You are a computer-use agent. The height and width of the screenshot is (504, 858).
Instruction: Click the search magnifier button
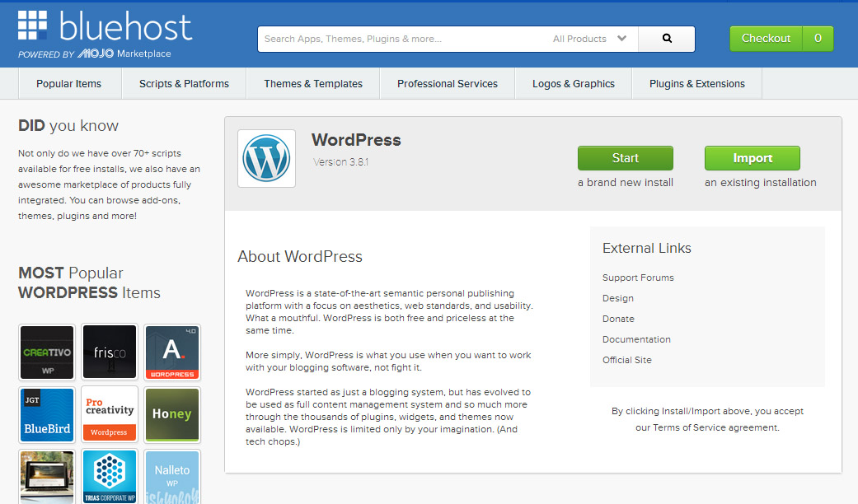point(666,39)
